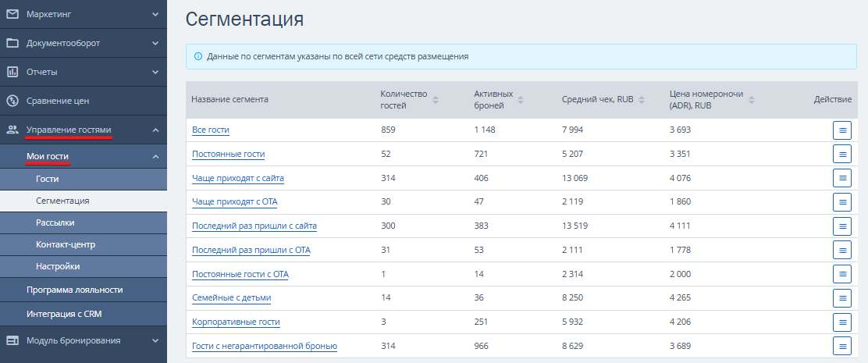This screenshot has width=868, height=363.
Task: Click the Действие column header
Action: click(833, 100)
